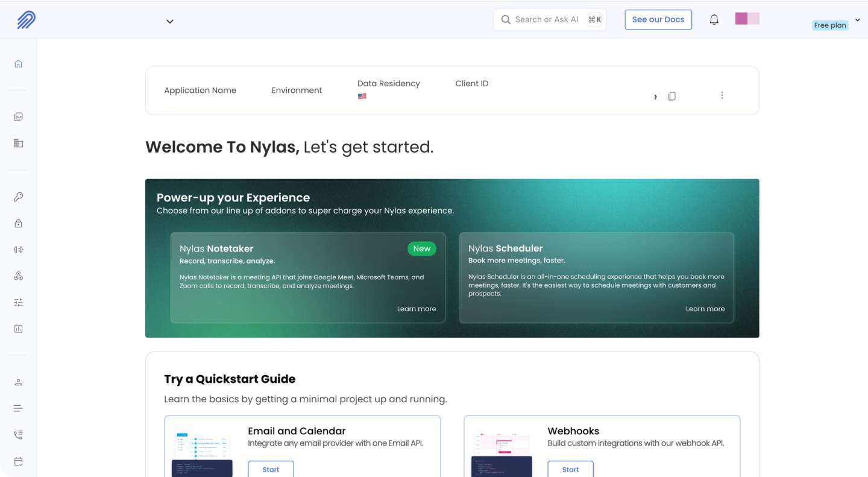
Task: Click the Email and Calendar title
Action: tap(297, 431)
